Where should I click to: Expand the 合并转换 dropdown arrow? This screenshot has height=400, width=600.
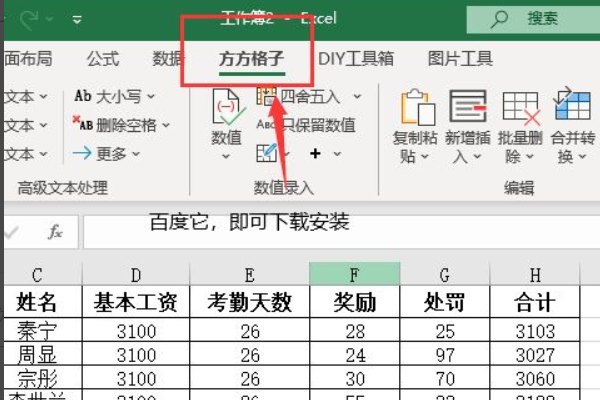(x=582, y=156)
